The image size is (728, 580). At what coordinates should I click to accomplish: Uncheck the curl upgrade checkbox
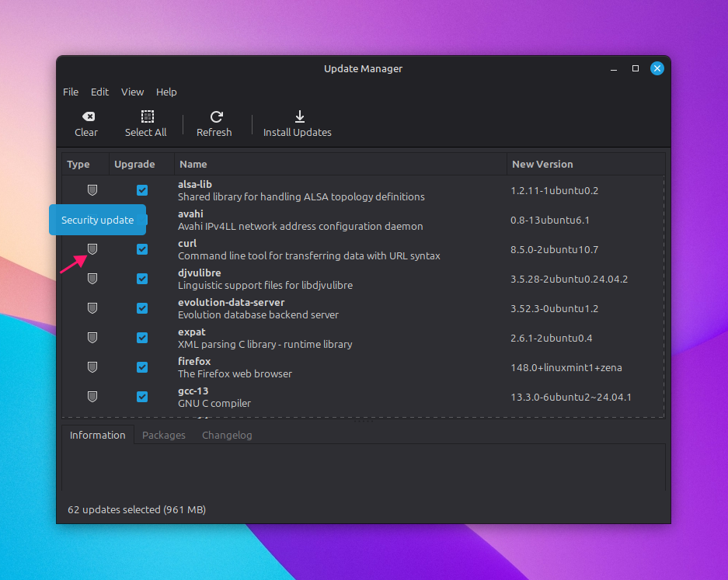pos(142,249)
